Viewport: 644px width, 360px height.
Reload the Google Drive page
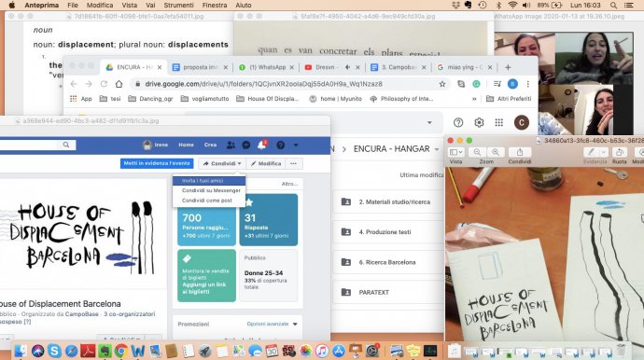coord(104,84)
